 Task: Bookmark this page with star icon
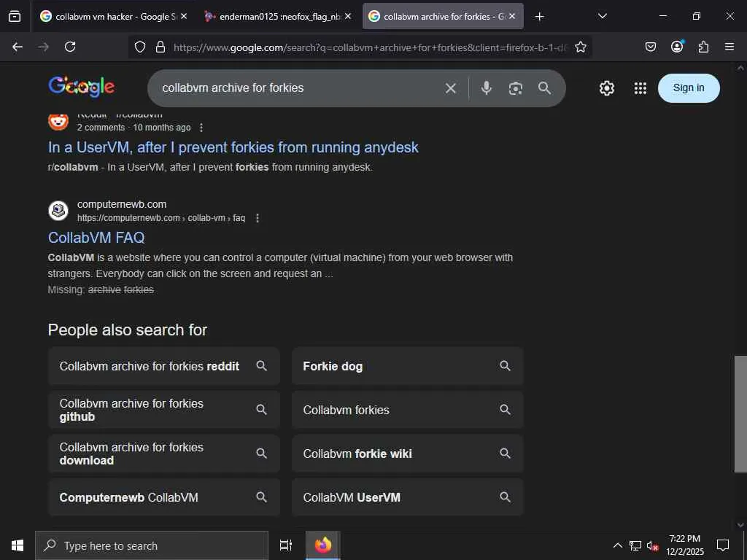click(x=580, y=47)
